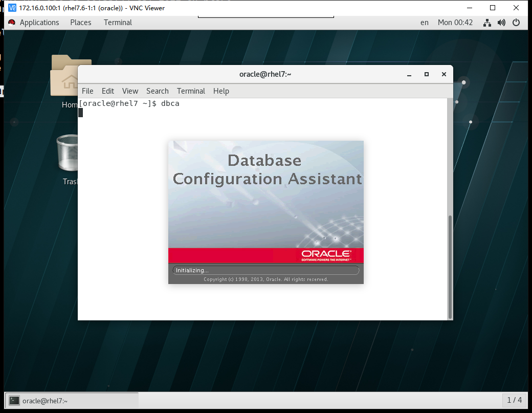Click the Initializing progress bar
Viewport: 532px width, 413px height.
[x=265, y=270]
